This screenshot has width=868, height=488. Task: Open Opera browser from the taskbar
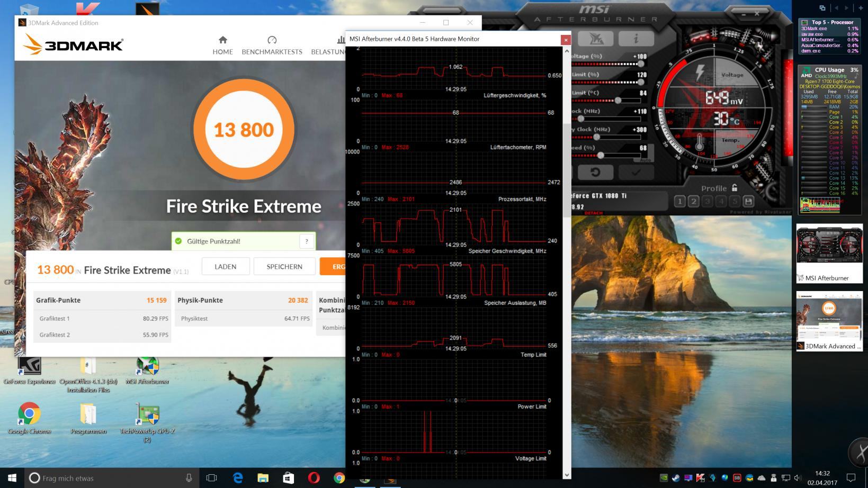[x=314, y=478]
